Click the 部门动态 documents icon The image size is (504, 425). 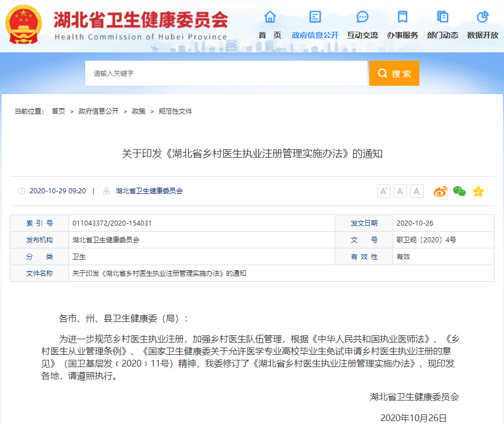443,17
